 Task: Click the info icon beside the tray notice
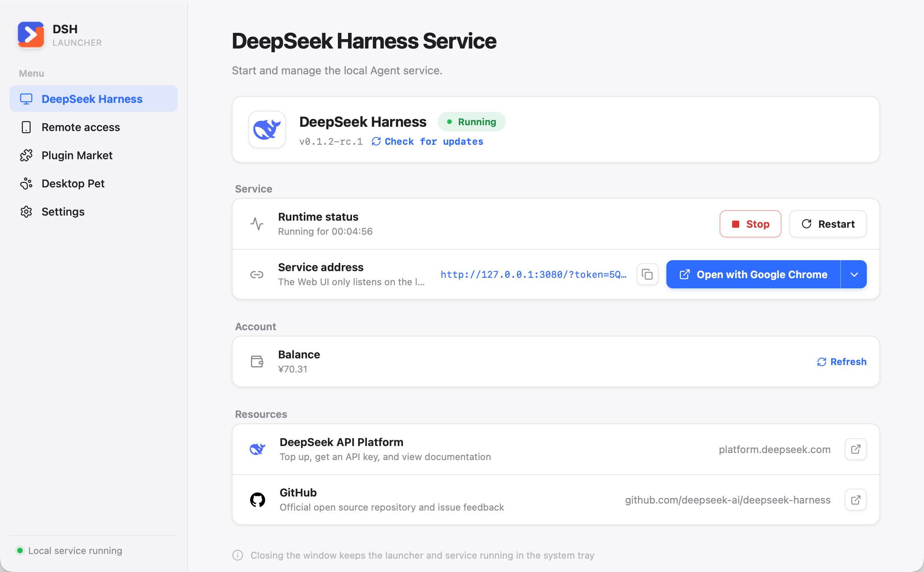(238, 555)
